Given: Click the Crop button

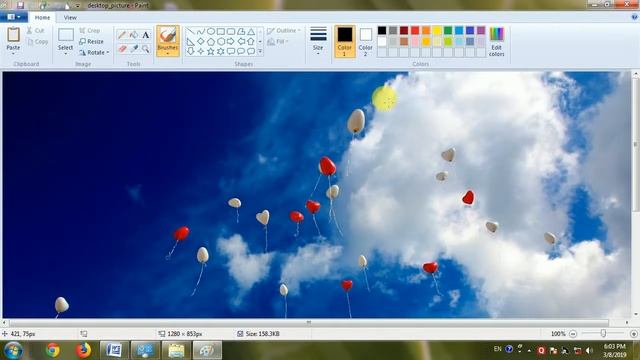Looking at the screenshot, I should point(90,31).
